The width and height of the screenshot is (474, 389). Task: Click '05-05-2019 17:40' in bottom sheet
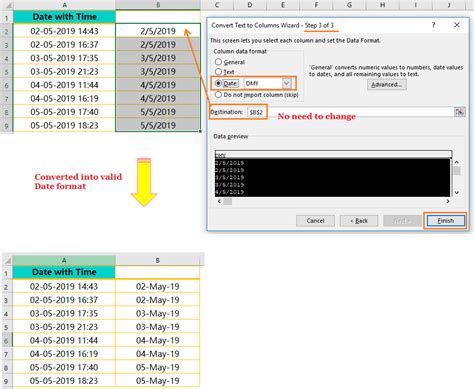(64, 367)
